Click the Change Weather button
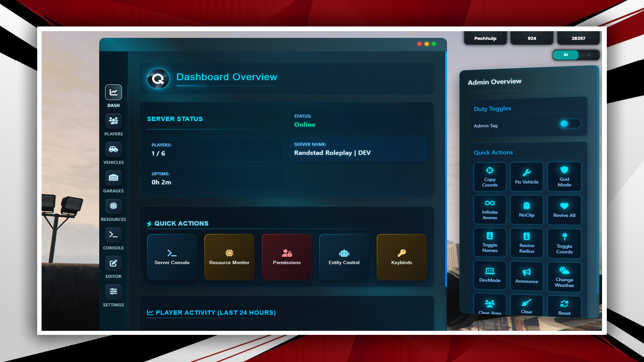The height and width of the screenshot is (362, 644). [564, 277]
